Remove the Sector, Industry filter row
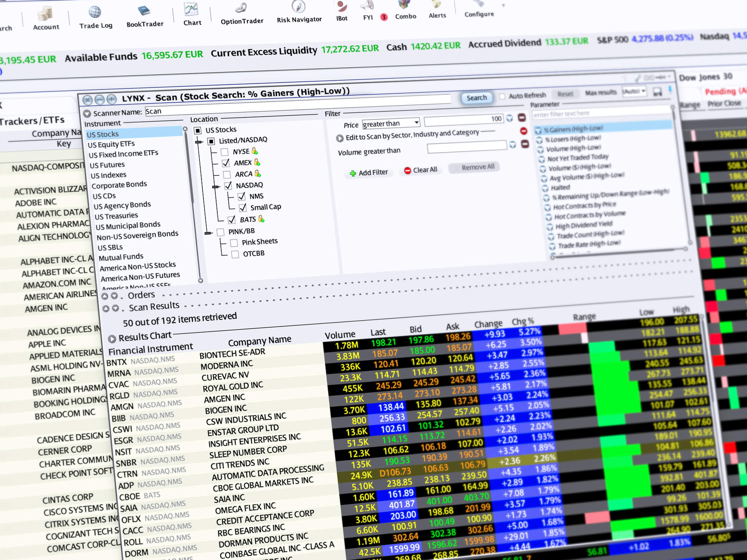 [523, 131]
